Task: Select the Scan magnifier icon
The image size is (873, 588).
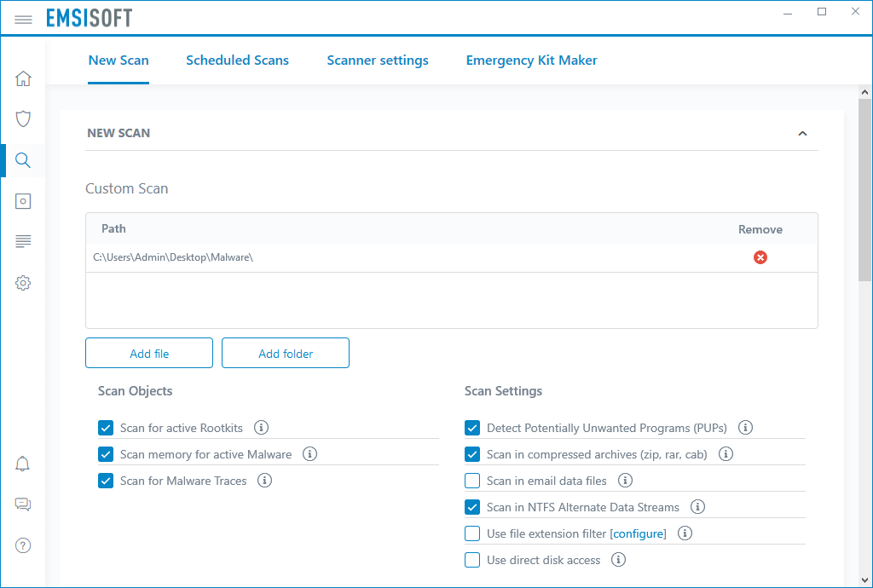Action: pyautogui.click(x=23, y=160)
